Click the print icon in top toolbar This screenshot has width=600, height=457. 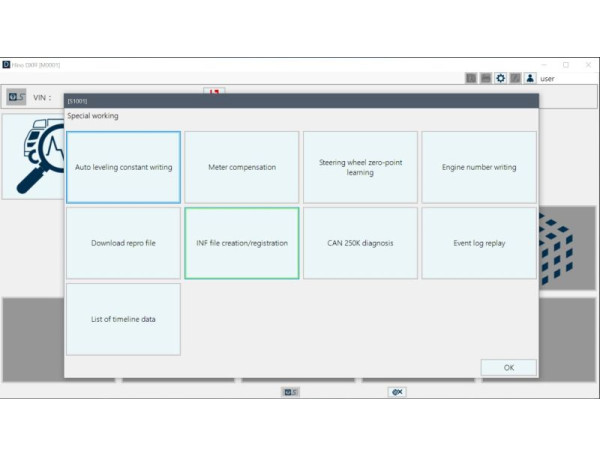485,78
